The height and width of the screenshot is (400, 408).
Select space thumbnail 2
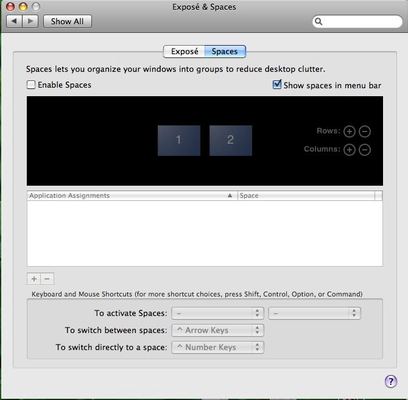(x=231, y=140)
